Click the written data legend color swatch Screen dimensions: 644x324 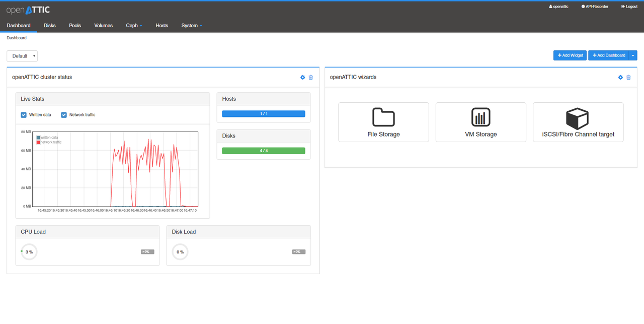(x=38, y=138)
